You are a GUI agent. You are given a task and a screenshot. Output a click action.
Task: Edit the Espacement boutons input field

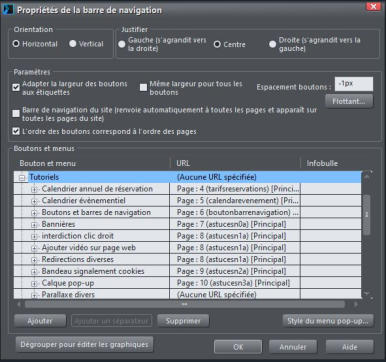[354, 84]
